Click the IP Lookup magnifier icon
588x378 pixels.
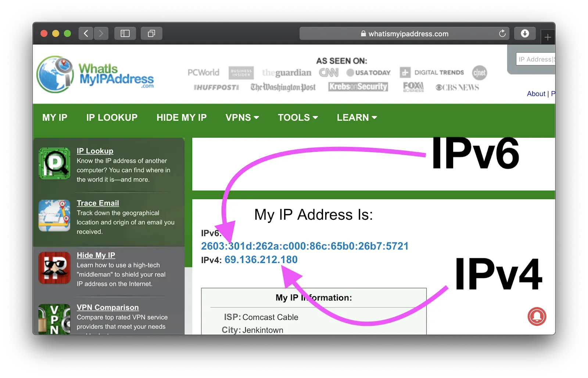click(55, 163)
